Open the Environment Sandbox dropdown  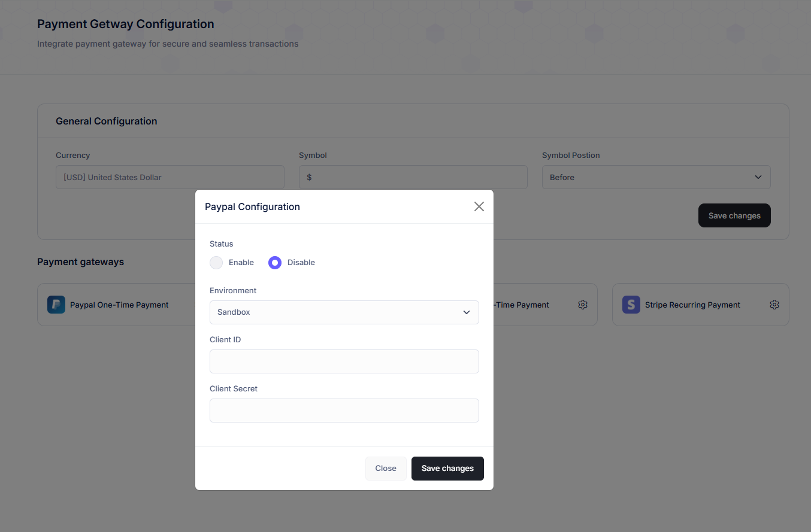344,312
